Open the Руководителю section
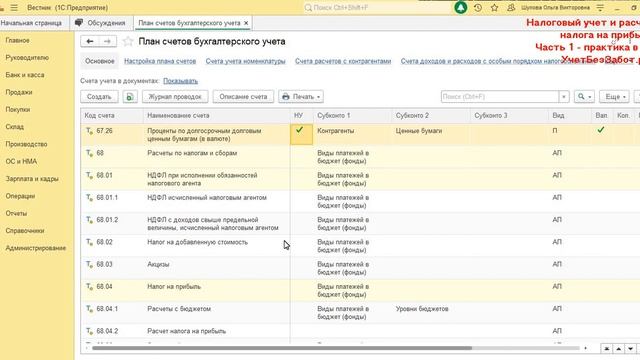Screen dimensions: 640x360 [27, 58]
